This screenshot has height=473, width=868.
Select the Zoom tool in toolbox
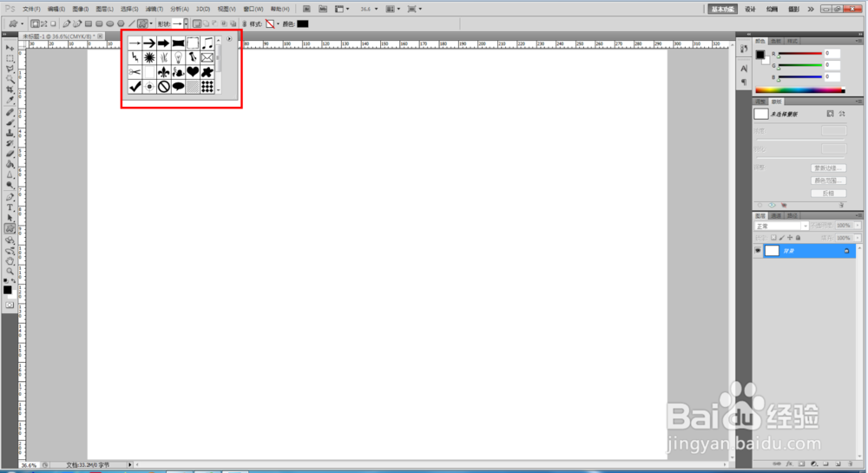tap(10, 272)
